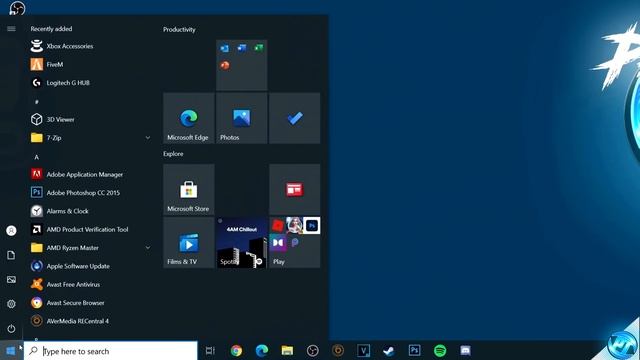Open the red News tile

coord(295,189)
